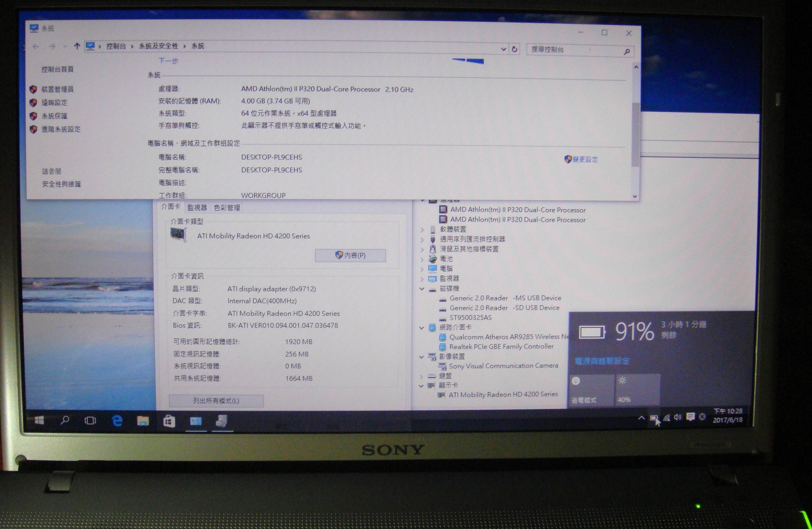
Task: Click Control Panel Home link
Action: click(x=57, y=69)
